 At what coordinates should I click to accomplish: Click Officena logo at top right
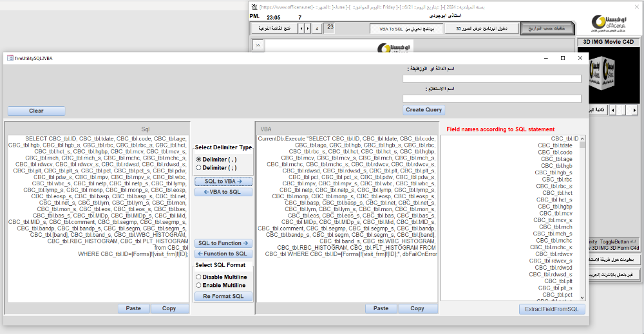(609, 23)
